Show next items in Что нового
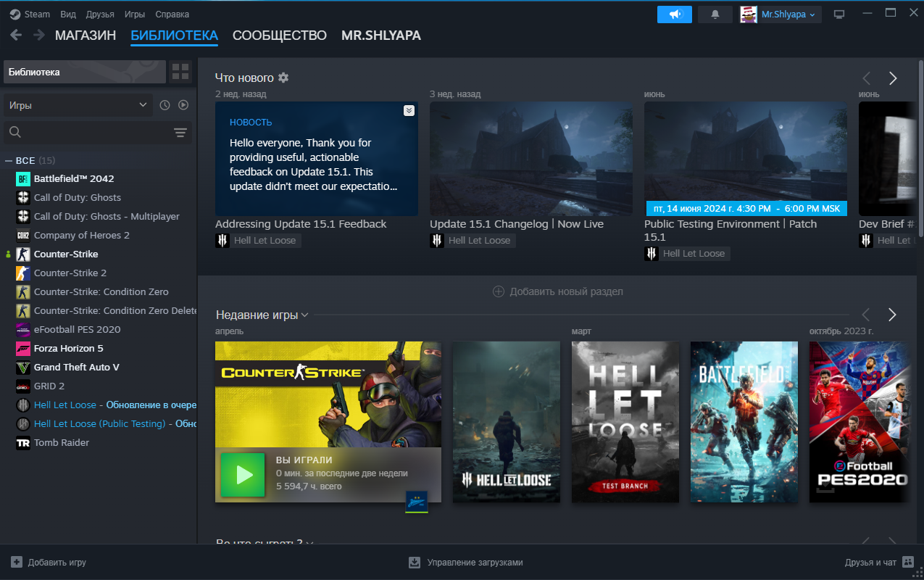Screen dimensions: 924x580 (x=893, y=78)
